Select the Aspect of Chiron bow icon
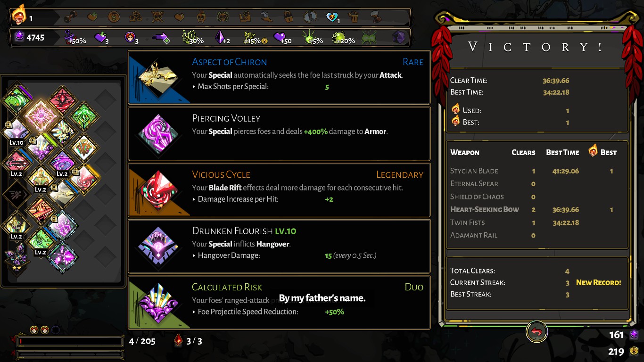644x362 pixels. [x=157, y=77]
